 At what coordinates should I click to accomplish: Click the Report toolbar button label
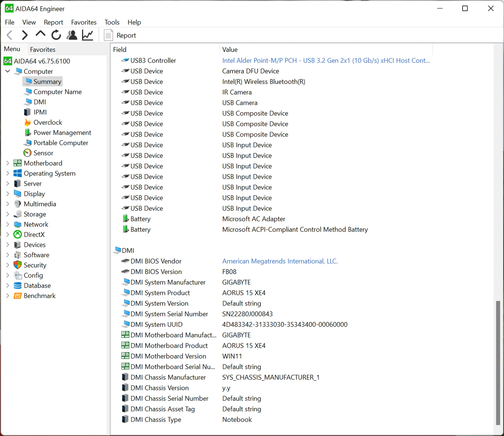coord(126,35)
